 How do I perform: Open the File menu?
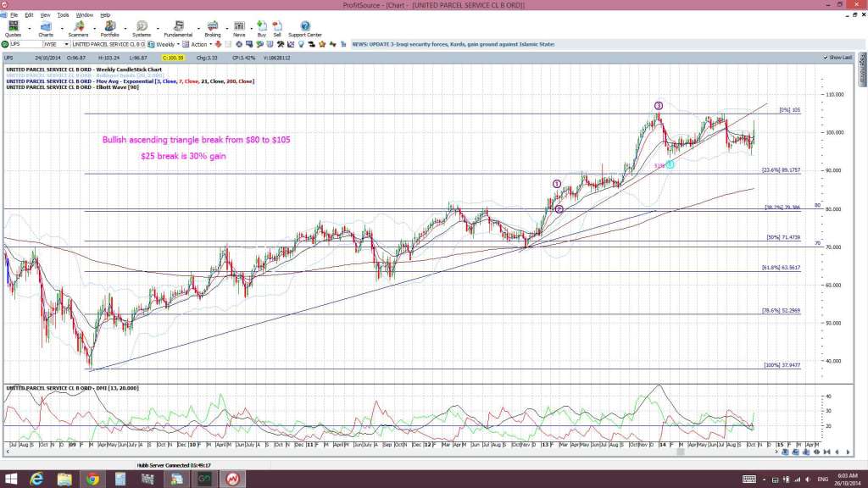tap(14, 15)
